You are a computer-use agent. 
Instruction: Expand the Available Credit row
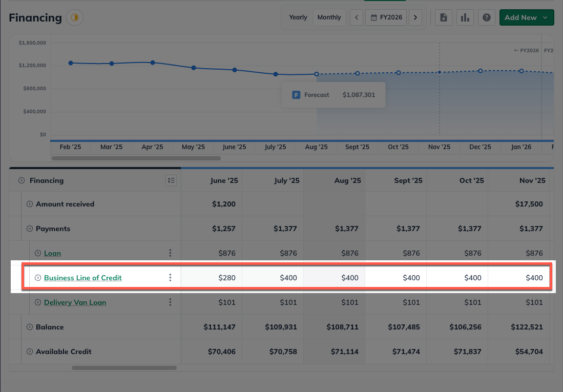30,352
